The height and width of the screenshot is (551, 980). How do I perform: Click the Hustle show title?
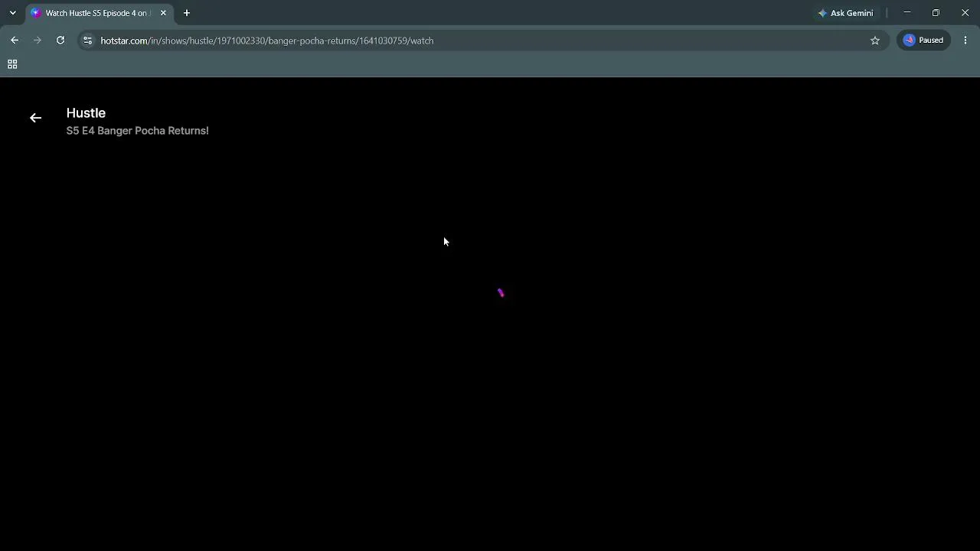(86, 113)
